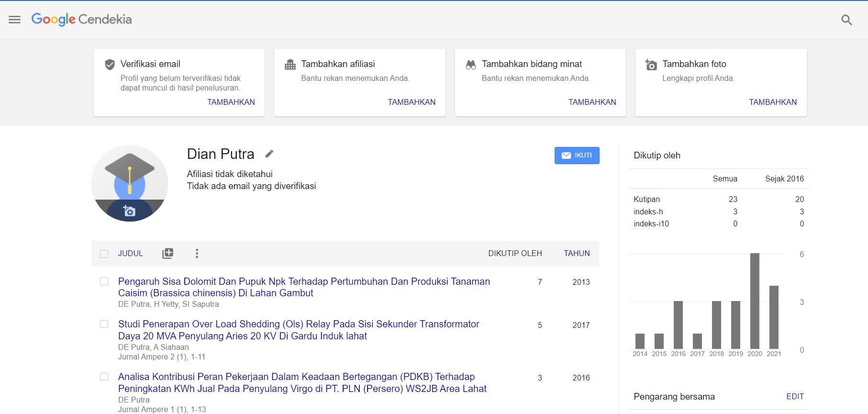Click the Tidak ada email yang diverifikasi text
The image size is (868, 414).
[x=251, y=186]
